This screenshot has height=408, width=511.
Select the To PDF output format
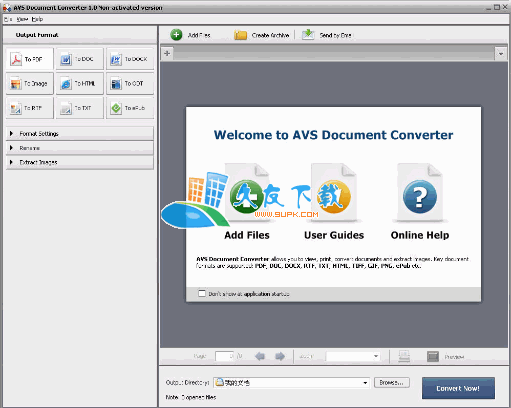tap(29, 59)
